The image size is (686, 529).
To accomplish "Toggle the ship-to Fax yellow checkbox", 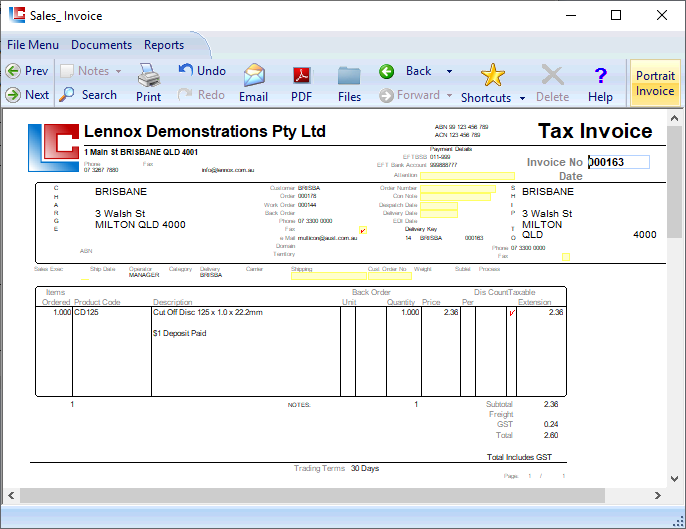I will (x=566, y=257).
